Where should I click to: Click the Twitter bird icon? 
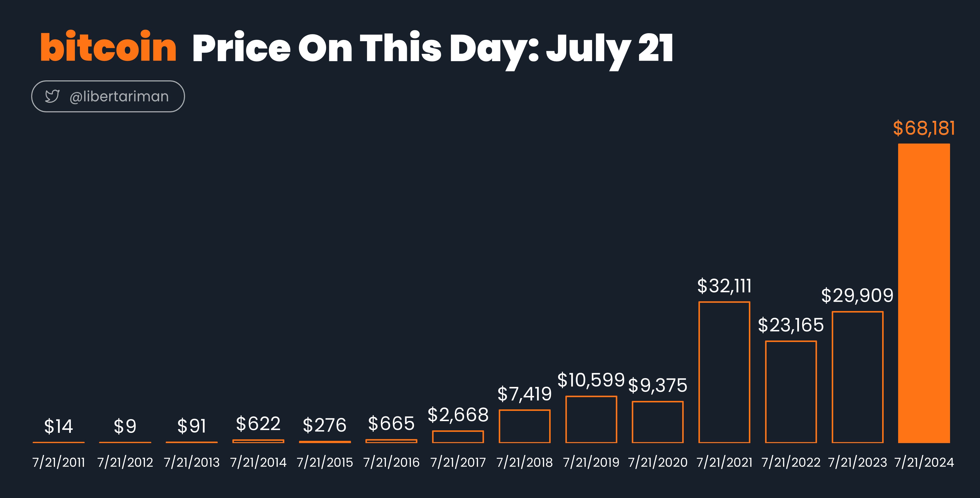pyautogui.click(x=52, y=96)
